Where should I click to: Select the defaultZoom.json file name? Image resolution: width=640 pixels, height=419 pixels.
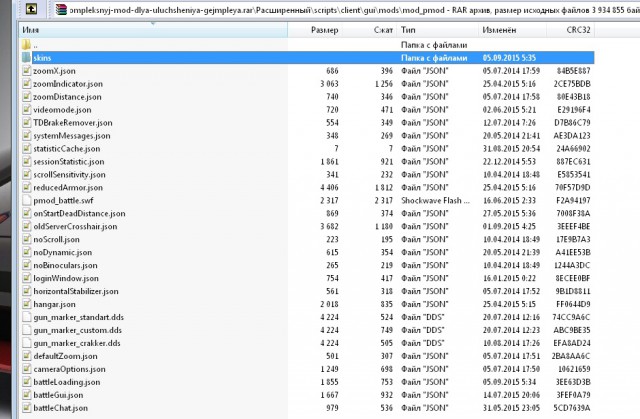pyautogui.click(x=65, y=356)
